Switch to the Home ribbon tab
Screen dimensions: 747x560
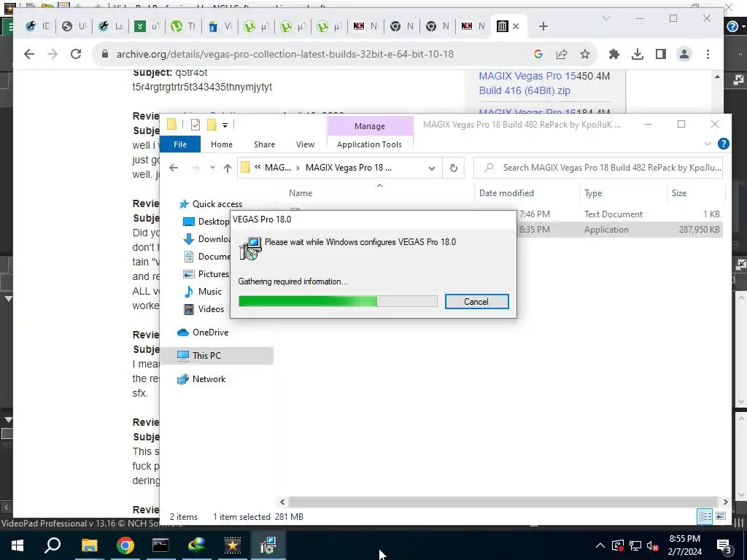click(222, 144)
